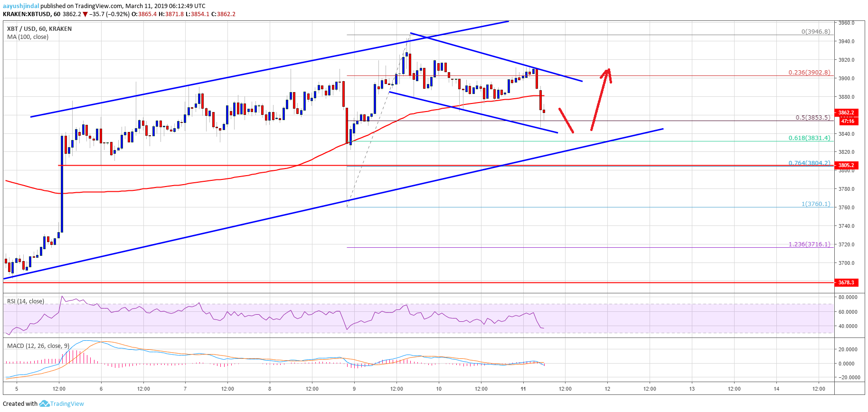Click the MACD axis value 20.0000
The width and height of the screenshot is (868, 412).
click(848, 349)
